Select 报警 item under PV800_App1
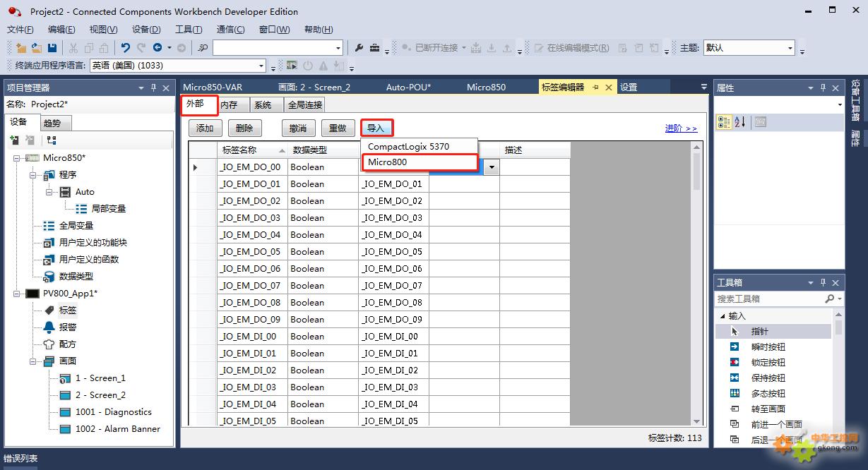 coord(68,327)
